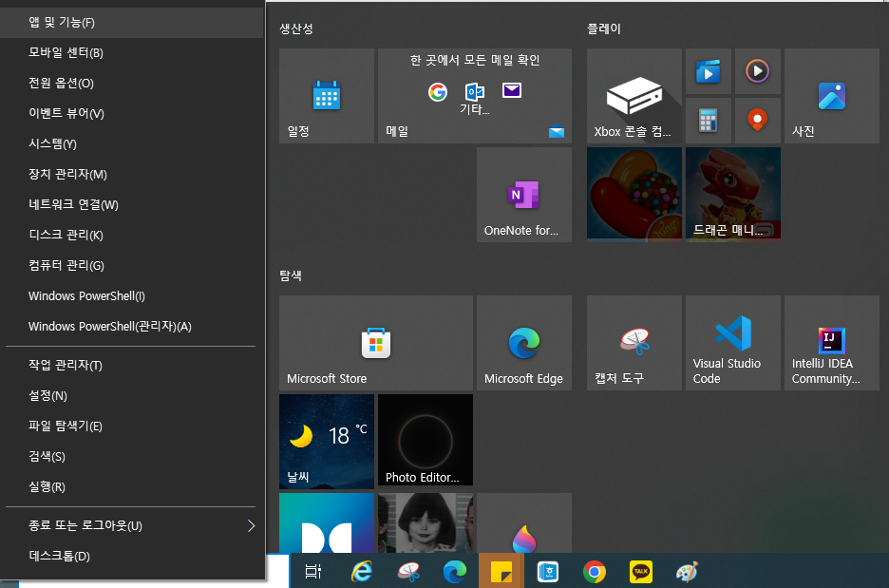Select 실행(R) menu item
The image size is (889, 588).
point(131,487)
